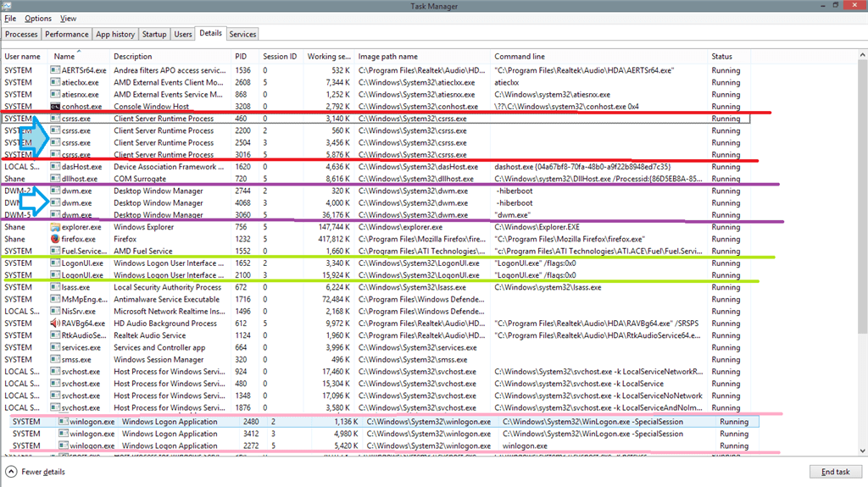Click the AERTSr64.exe process icon
868x487 pixels.
[x=55, y=70]
